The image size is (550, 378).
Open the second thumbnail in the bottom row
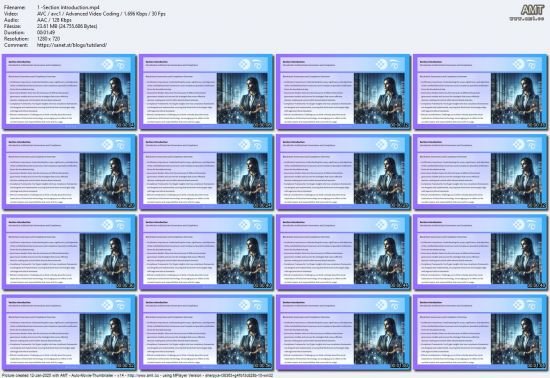click(x=206, y=332)
